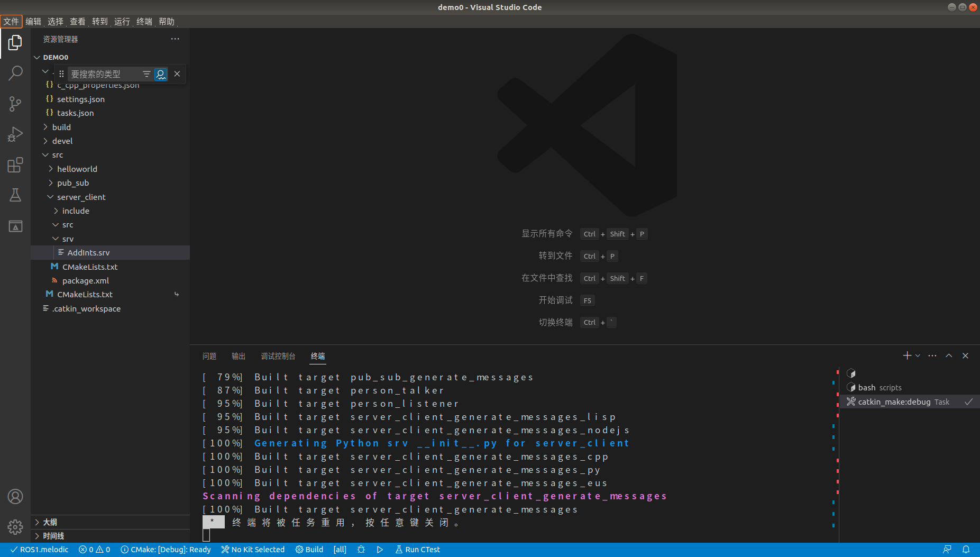This screenshot has width=980, height=557.
Task: Maximize the panel with up chevron
Action: coord(949,355)
